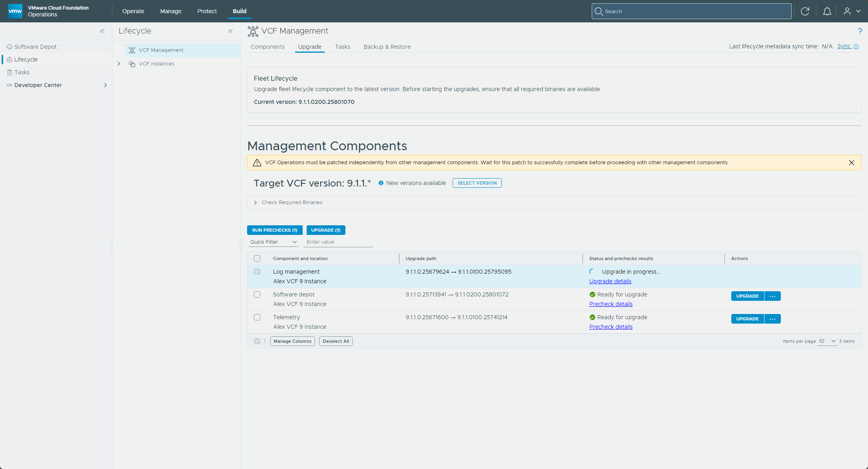Screen dimensions: 868x469
Task: Click the help question mark icon
Action: point(860,31)
